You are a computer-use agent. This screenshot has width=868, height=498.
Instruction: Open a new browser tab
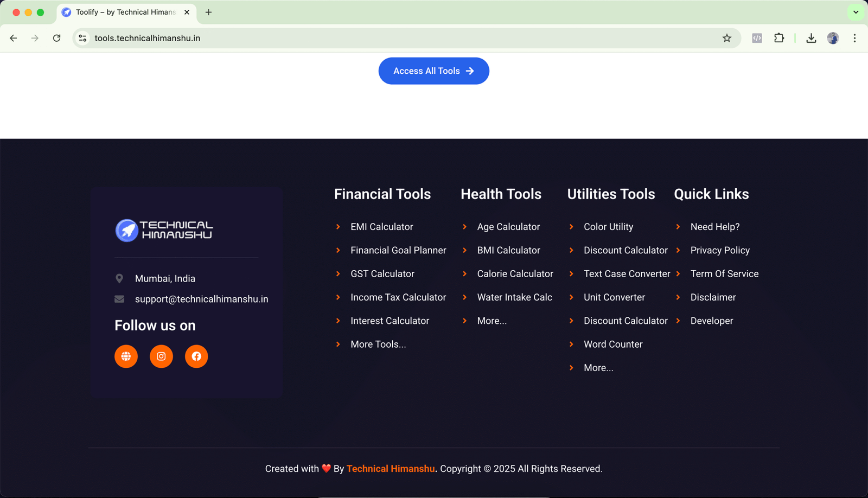[208, 12]
